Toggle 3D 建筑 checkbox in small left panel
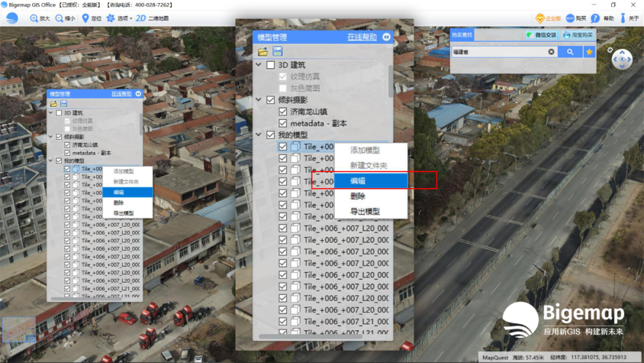 pos(58,113)
